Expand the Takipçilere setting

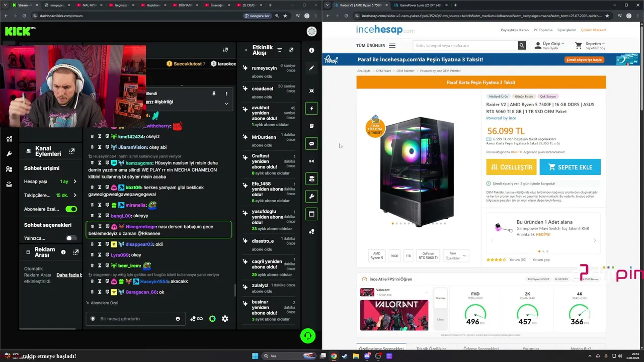tap(75, 195)
